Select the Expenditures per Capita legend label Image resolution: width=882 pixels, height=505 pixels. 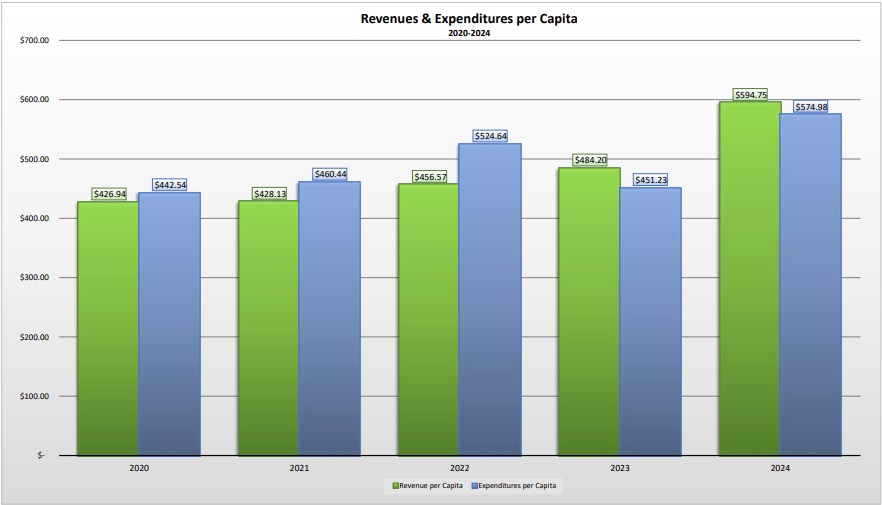pos(519,486)
